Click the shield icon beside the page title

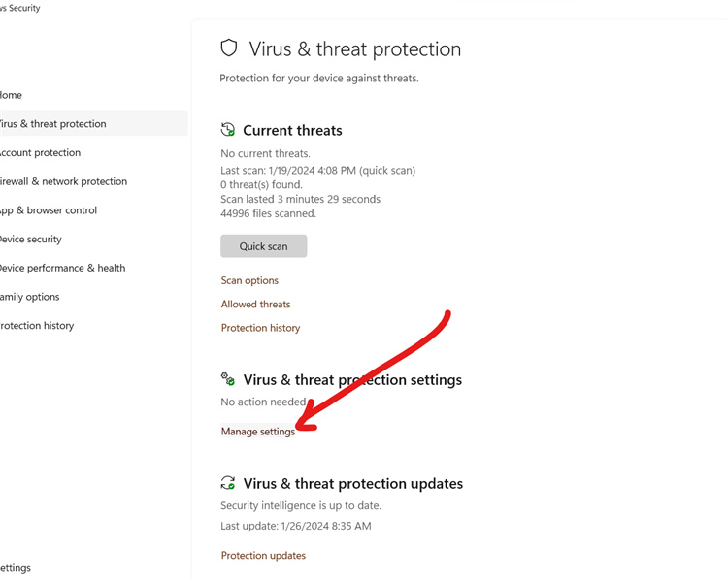point(229,48)
